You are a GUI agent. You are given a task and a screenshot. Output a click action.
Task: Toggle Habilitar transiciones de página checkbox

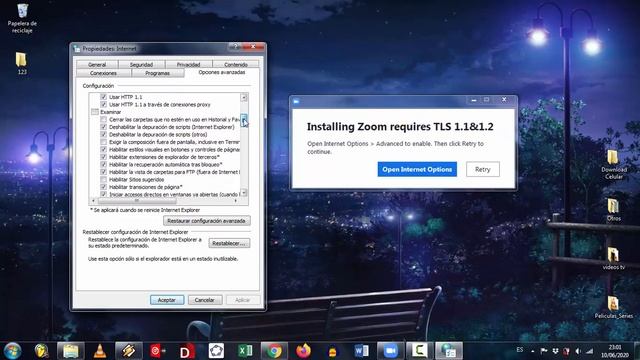coord(104,187)
